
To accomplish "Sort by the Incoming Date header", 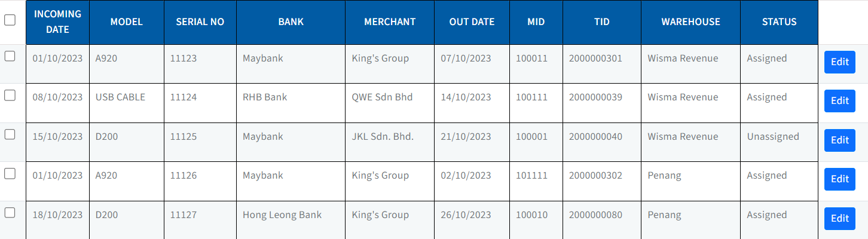I will (57, 22).
